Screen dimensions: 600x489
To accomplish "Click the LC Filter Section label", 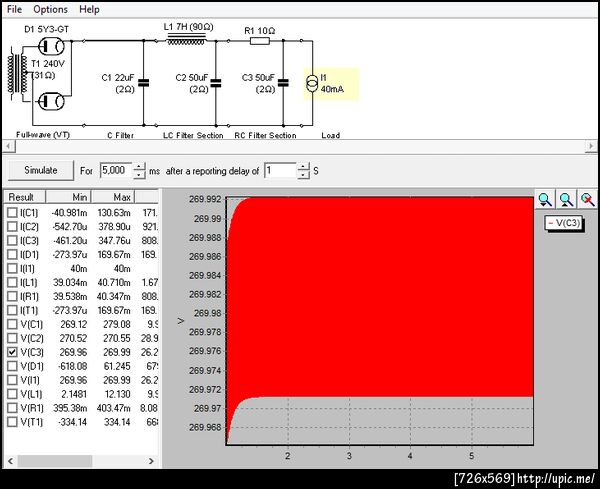I will pyautogui.click(x=193, y=135).
